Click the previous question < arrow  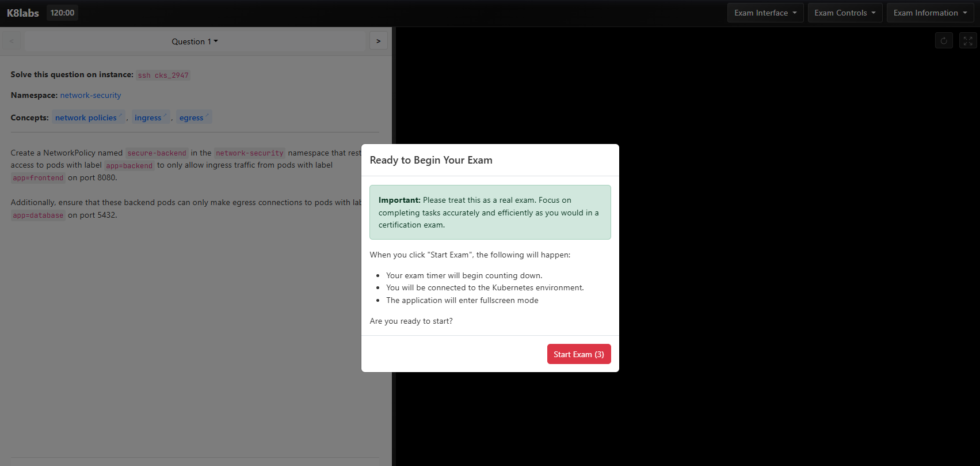[12, 41]
